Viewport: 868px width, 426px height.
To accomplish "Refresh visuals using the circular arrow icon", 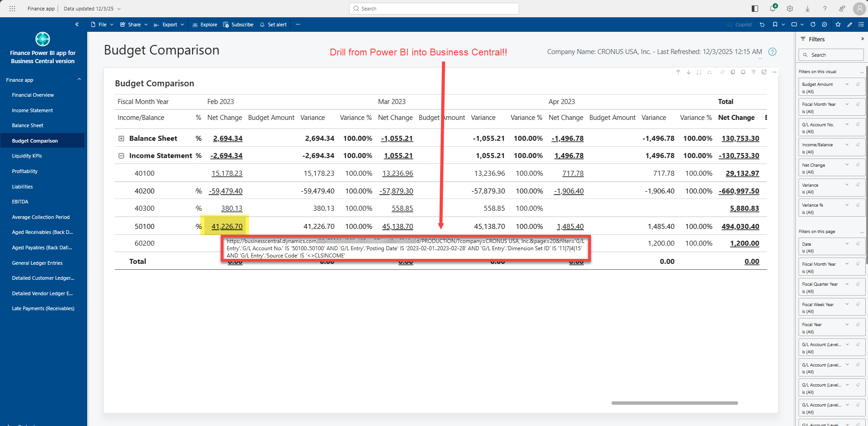I will click(813, 25).
